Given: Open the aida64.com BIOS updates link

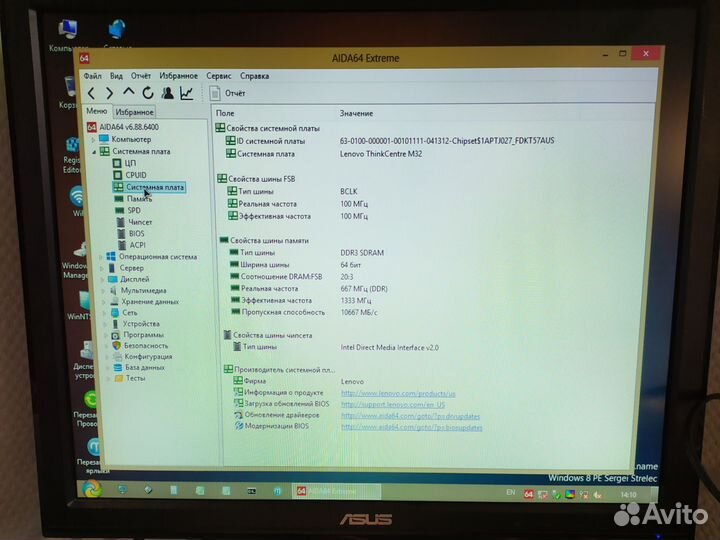Looking at the screenshot, I should [411, 428].
